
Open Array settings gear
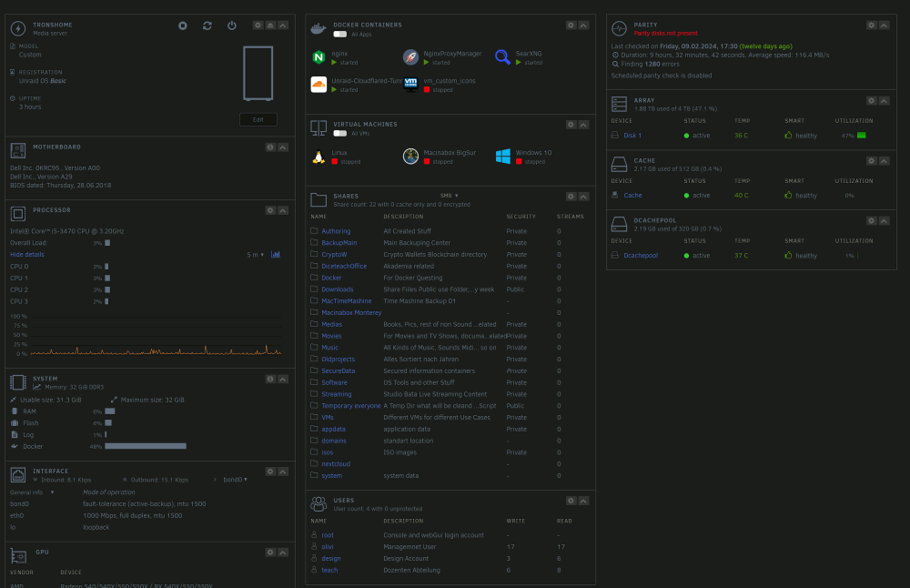pos(871,101)
